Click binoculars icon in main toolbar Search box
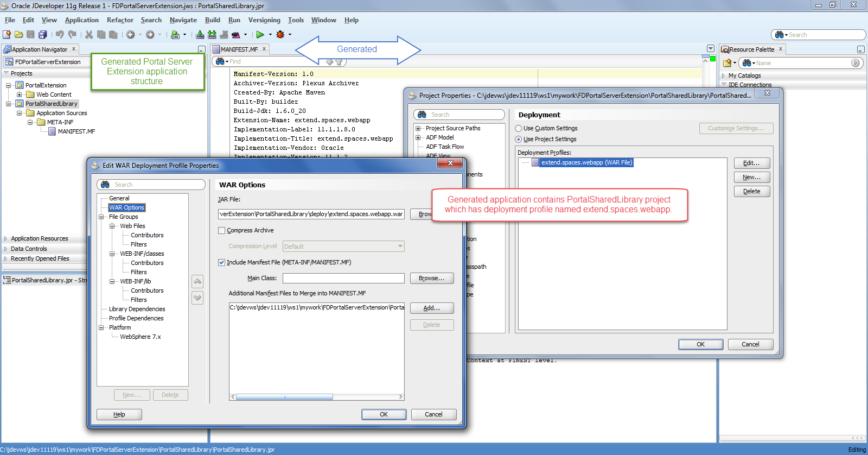The height and width of the screenshot is (455, 868). (780, 35)
